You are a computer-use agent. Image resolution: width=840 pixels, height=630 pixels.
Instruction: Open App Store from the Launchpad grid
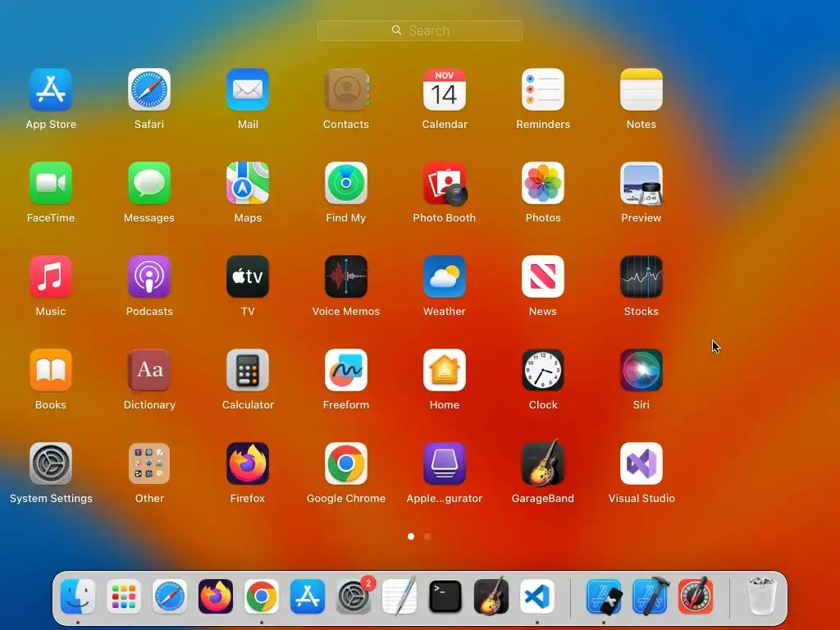(51, 89)
